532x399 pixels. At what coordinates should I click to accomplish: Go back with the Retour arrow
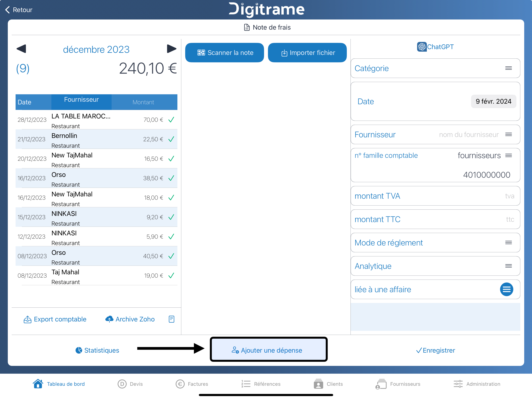click(x=18, y=10)
